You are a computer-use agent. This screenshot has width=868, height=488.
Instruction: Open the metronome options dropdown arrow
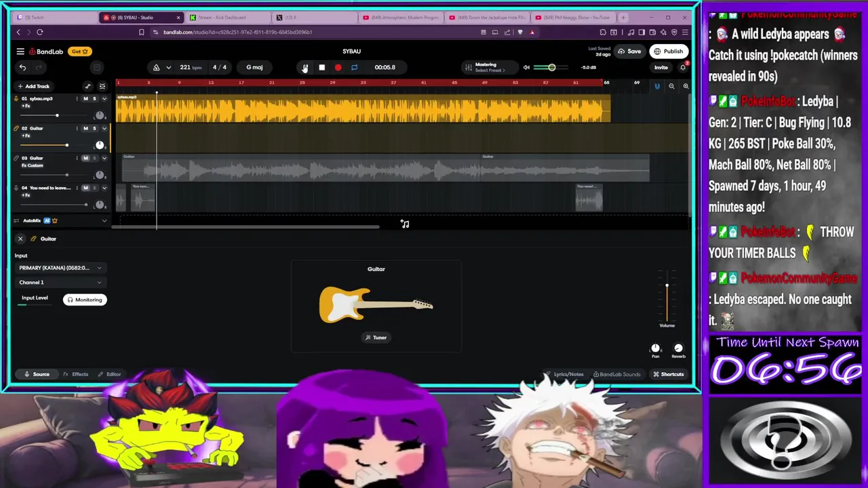tap(168, 67)
